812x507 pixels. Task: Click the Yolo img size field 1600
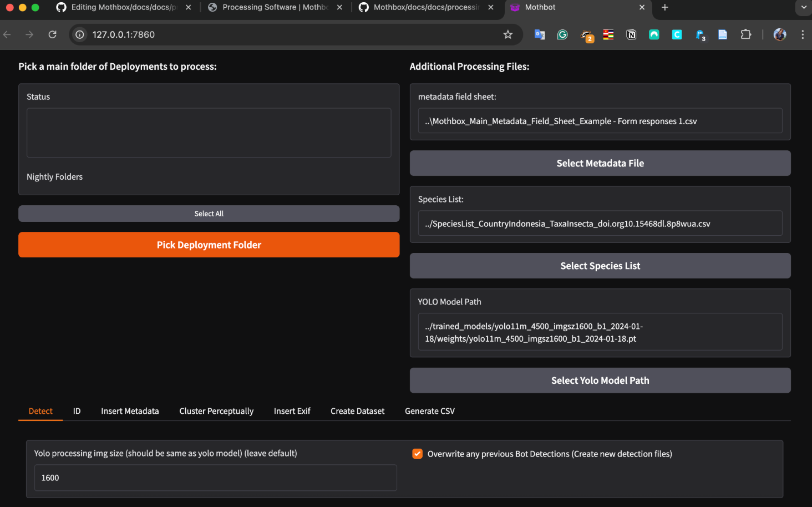click(x=215, y=478)
